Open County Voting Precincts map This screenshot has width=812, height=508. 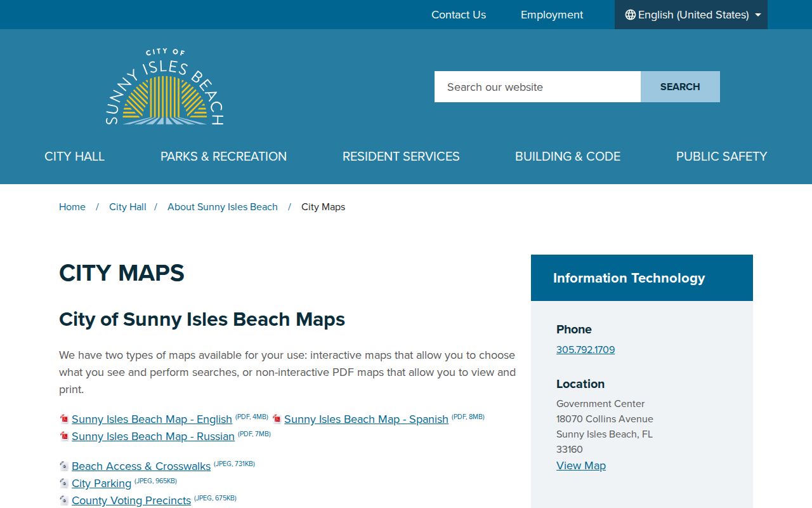[131, 500]
